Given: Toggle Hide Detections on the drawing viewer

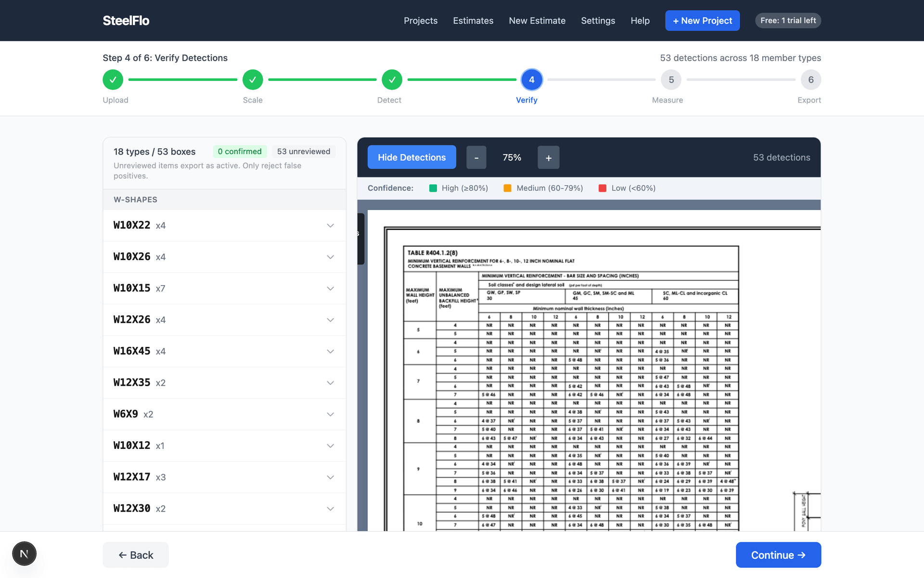Looking at the screenshot, I should pos(411,157).
